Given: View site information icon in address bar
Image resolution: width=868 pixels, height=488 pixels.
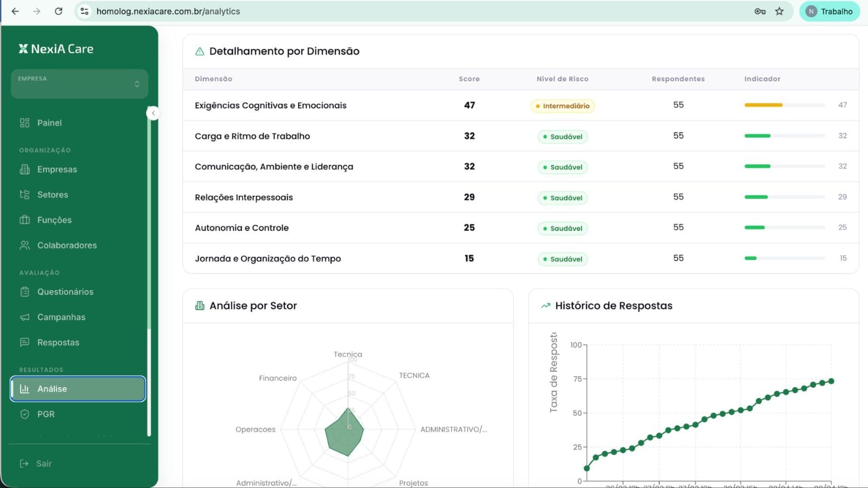Looking at the screenshot, I should pyautogui.click(x=84, y=11).
